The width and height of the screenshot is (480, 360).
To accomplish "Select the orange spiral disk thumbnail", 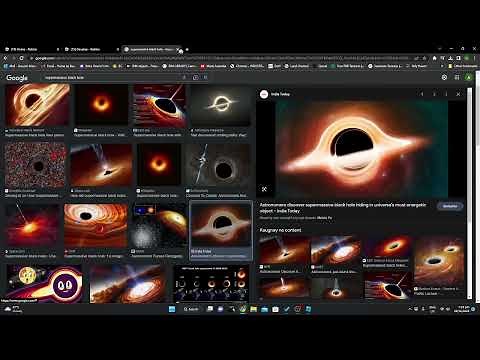I will (x=96, y=226).
